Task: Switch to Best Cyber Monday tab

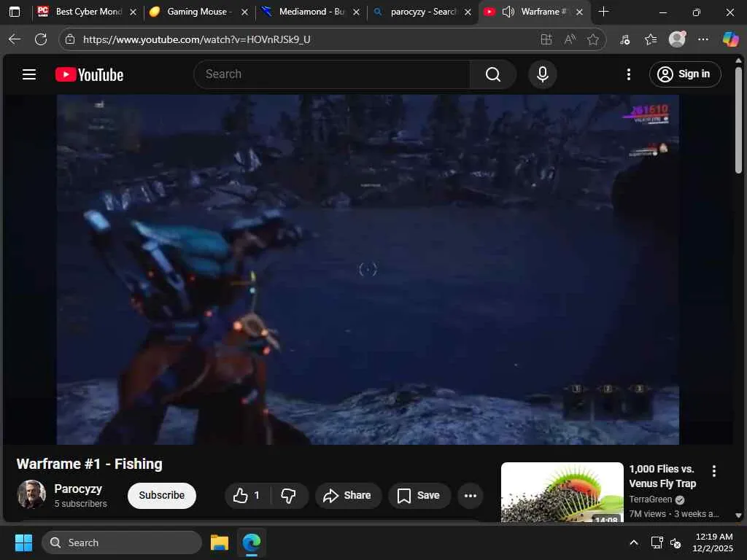Action: [x=88, y=12]
